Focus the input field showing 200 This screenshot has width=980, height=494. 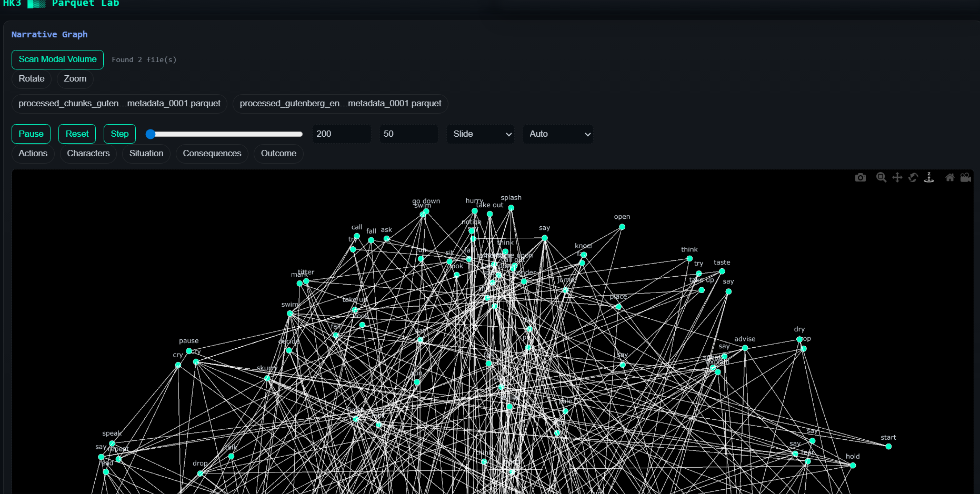(x=342, y=134)
